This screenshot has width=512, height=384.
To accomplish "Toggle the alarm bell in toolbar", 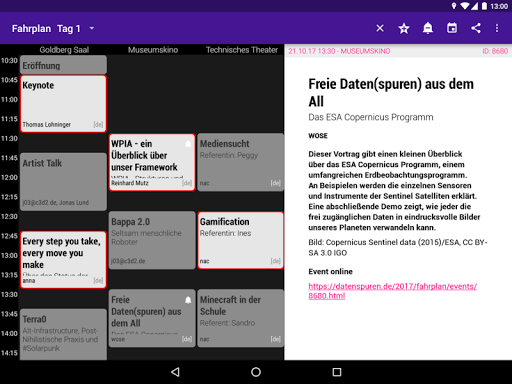I will tap(428, 28).
